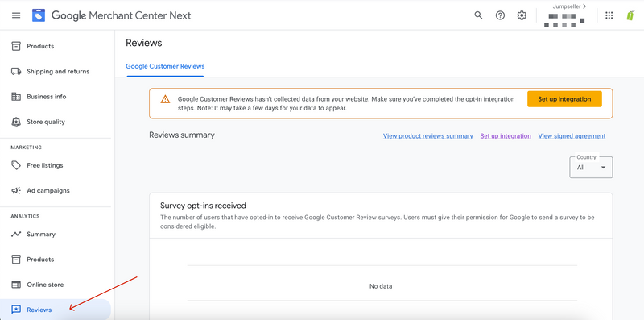Click the ANALYTICS section label
Image resolution: width=644 pixels, height=320 pixels.
tap(25, 216)
